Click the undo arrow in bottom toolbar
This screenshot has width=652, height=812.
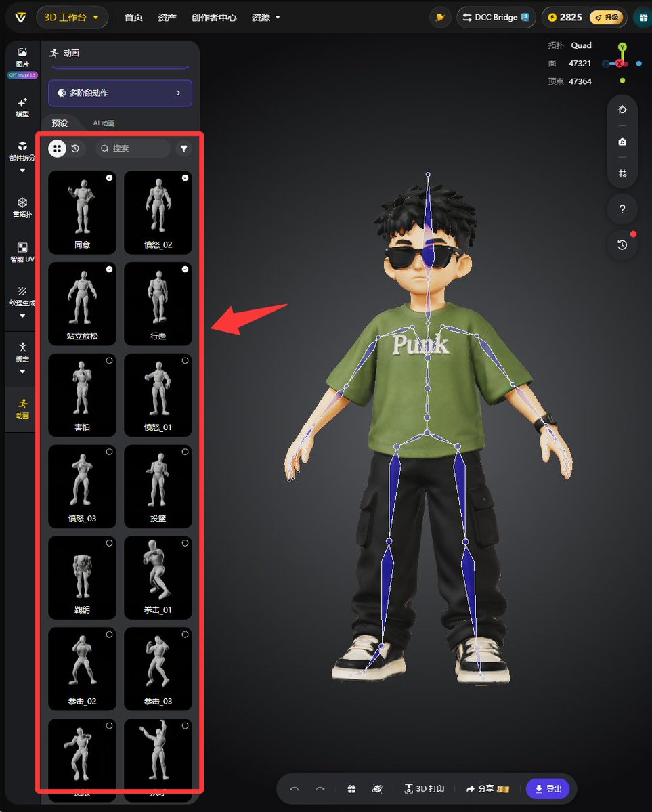(294, 789)
